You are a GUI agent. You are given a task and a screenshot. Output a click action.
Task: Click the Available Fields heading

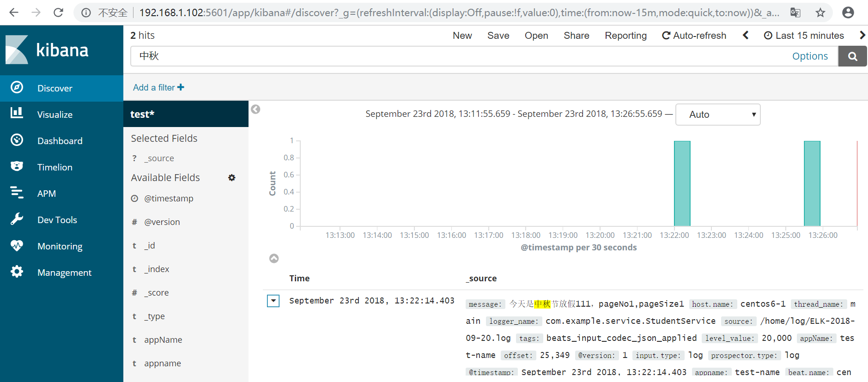pyautogui.click(x=165, y=177)
